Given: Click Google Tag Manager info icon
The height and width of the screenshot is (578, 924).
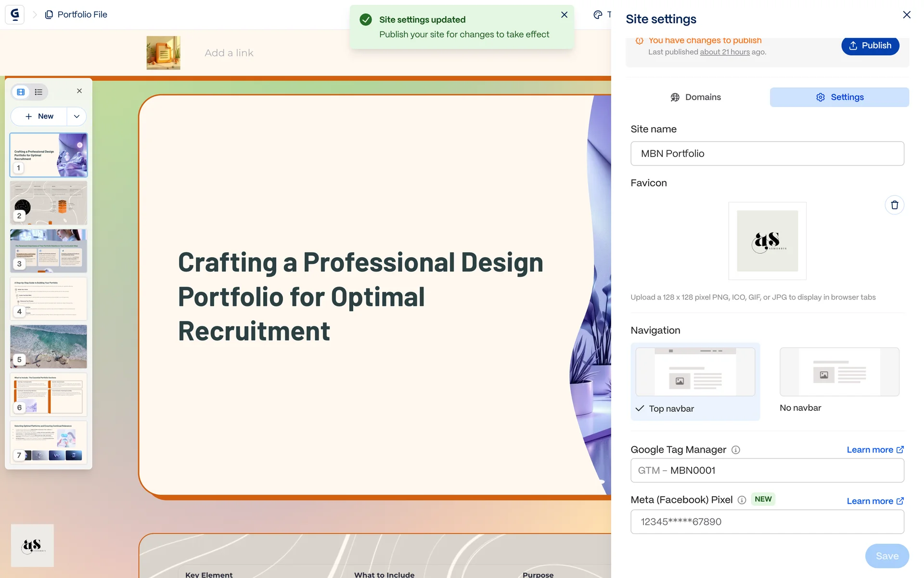Looking at the screenshot, I should click(735, 450).
